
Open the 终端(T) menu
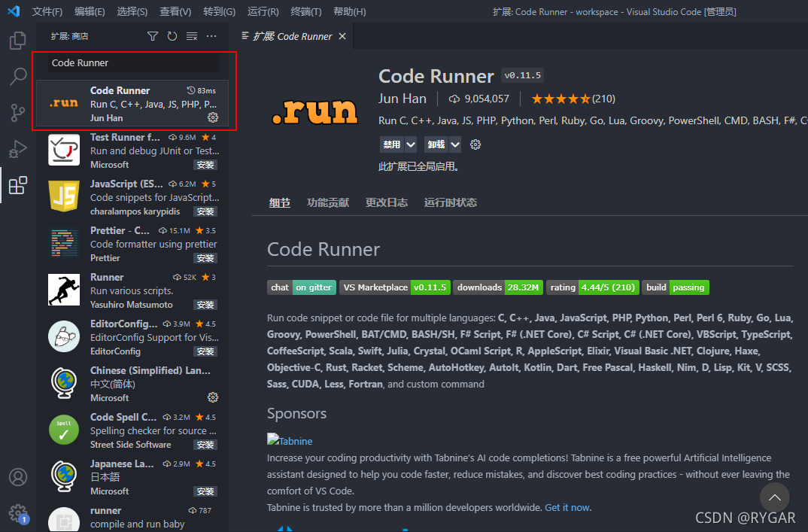click(x=306, y=11)
